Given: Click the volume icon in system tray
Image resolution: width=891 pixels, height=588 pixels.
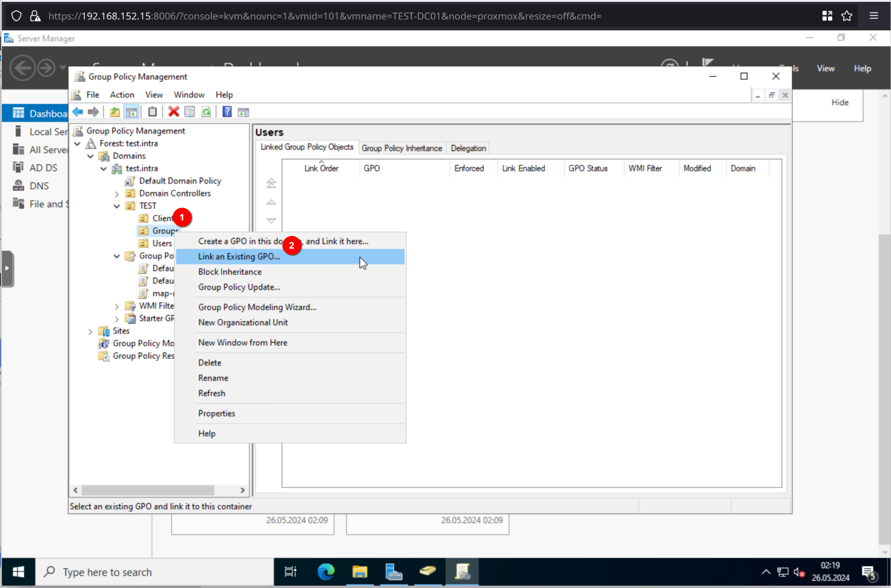Looking at the screenshot, I should [799, 573].
